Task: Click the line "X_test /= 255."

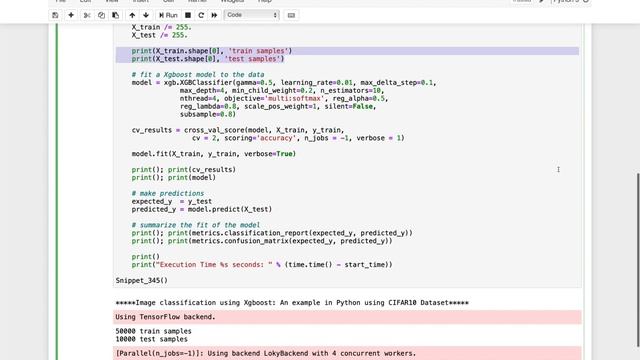Action: tap(159, 35)
